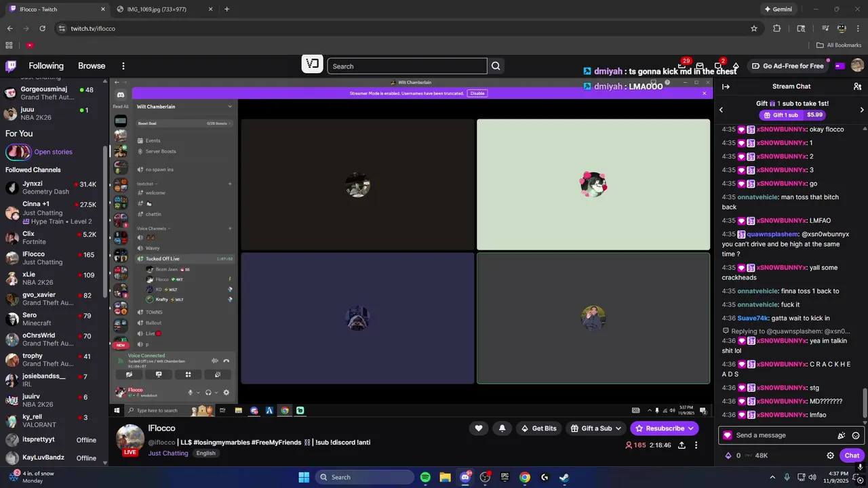Select the IFlocco - Twitch browser tab

click(57, 9)
